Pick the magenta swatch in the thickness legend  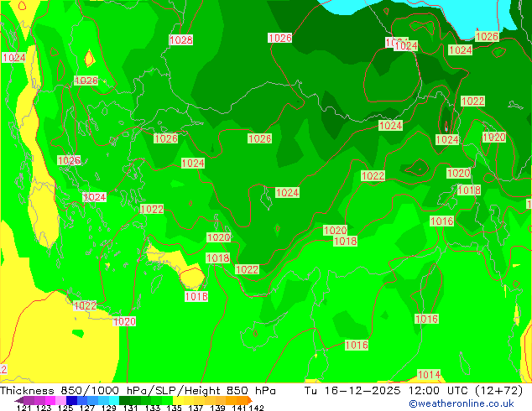pyautogui.click(x=50, y=400)
